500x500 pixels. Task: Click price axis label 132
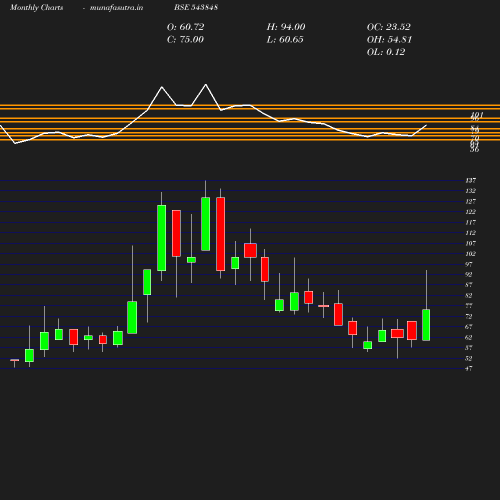point(471,191)
